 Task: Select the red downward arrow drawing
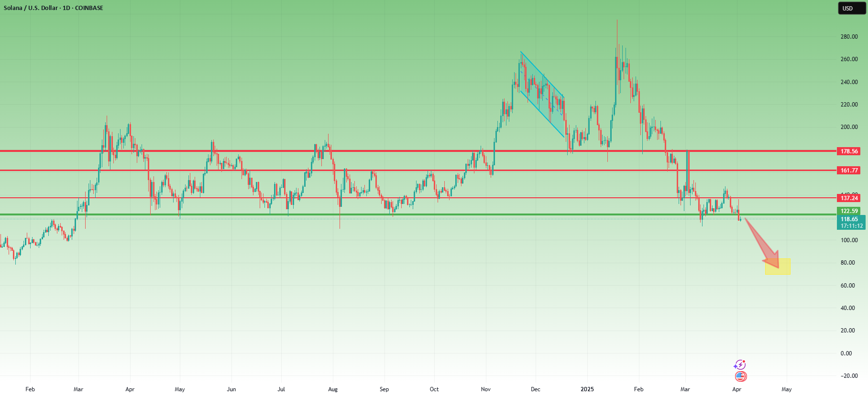[762, 244]
